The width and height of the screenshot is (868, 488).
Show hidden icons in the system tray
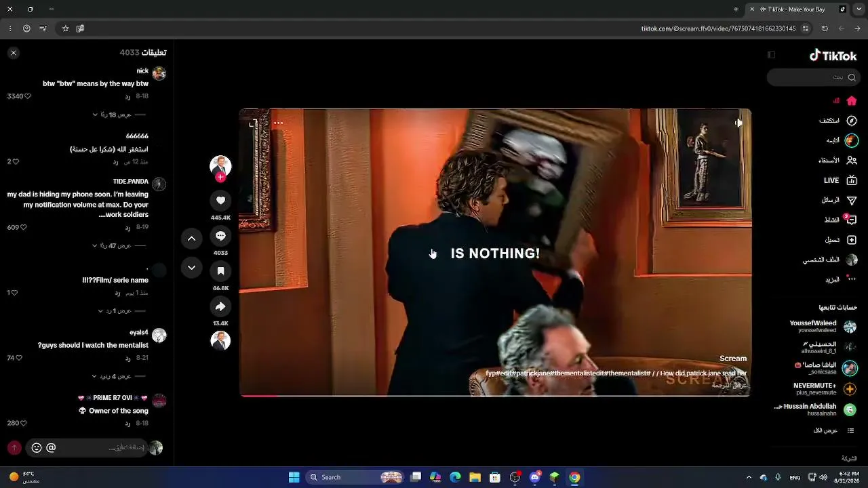[749, 477]
